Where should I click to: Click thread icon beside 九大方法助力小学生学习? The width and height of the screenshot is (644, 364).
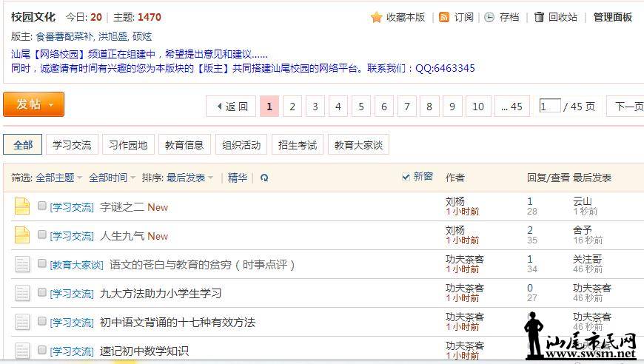(22, 293)
